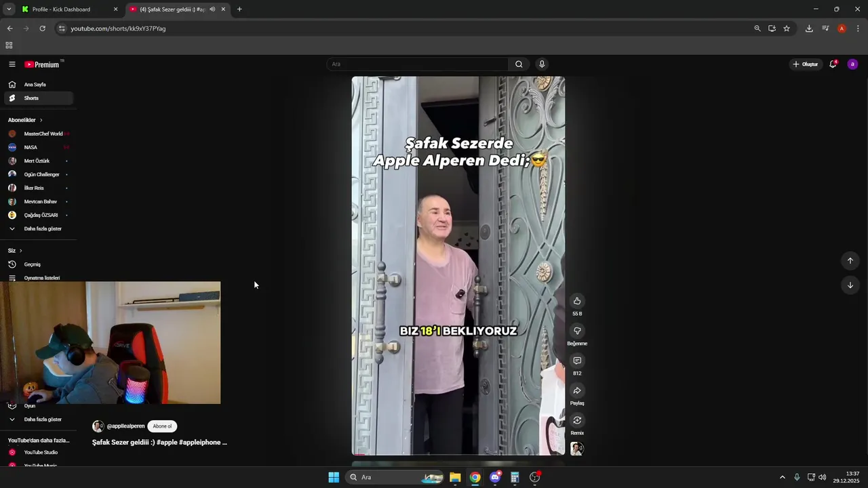Go to Ana Sayfa in the sidebar
Viewport: 868px width, 488px height.
tap(38, 85)
